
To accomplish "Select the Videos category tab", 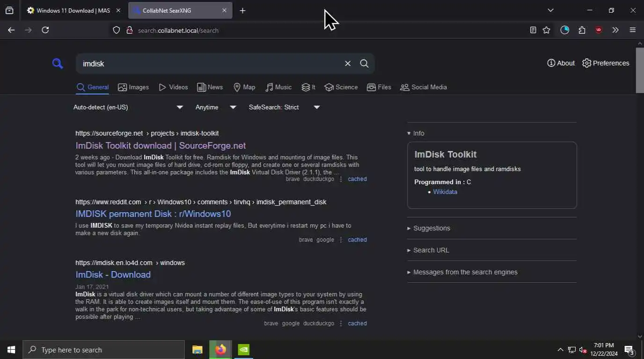I will [173, 87].
